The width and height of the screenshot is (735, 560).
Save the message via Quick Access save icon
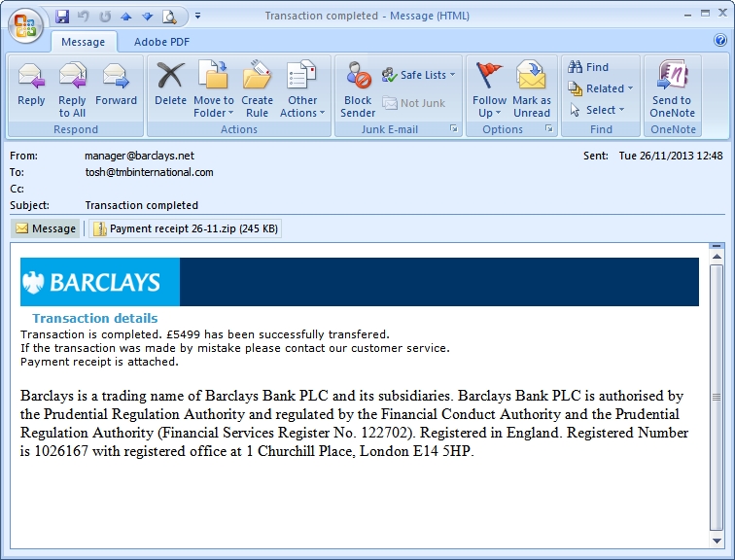[62, 17]
